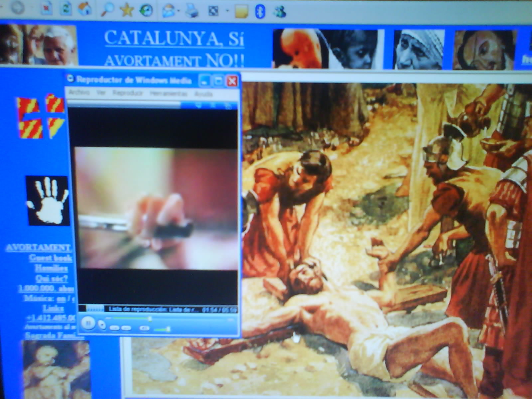The height and width of the screenshot is (399, 532).
Task: Expand the Mail icon dropdown arrow
Action: click(179, 11)
